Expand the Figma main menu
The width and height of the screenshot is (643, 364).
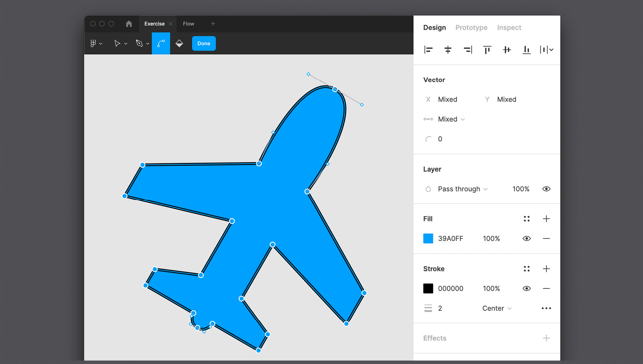[96, 43]
